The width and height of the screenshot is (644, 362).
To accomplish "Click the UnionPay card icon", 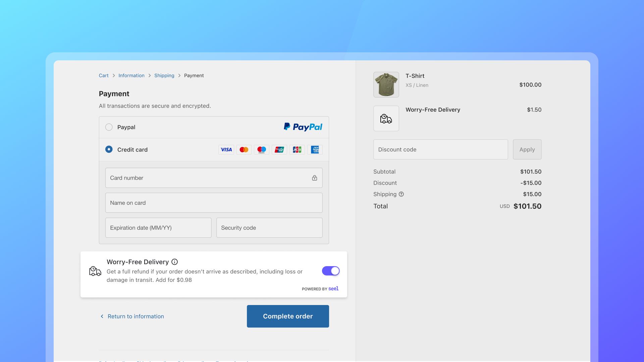I will 279,149.
